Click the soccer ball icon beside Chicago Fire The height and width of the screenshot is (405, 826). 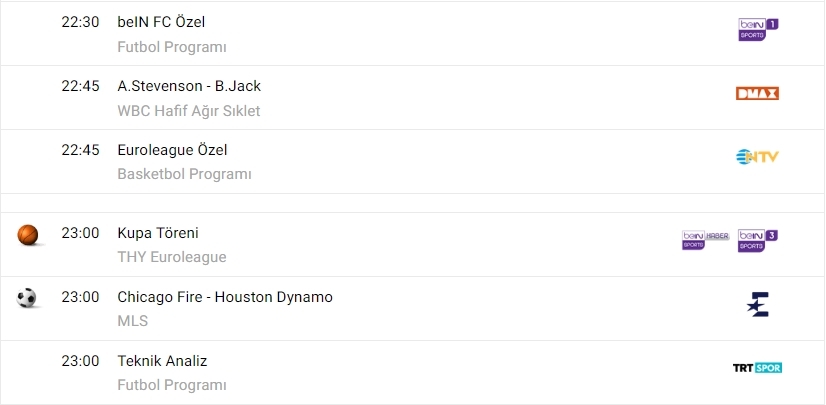(27, 298)
